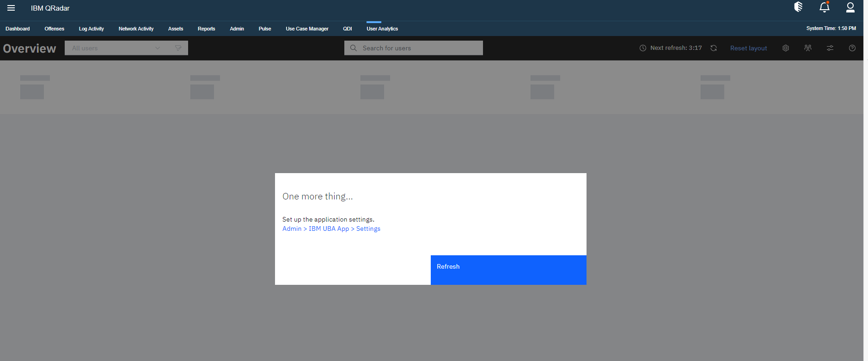Select the Pulse tab
Image resolution: width=868 pixels, height=361 pixels.
[265, 29]
